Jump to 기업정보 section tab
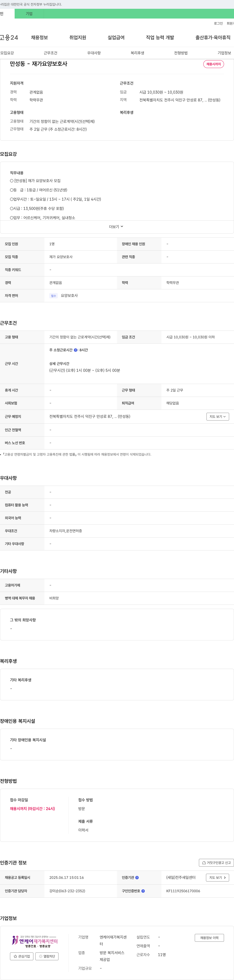This screenshot has width=234, height=980. (224, 53)
